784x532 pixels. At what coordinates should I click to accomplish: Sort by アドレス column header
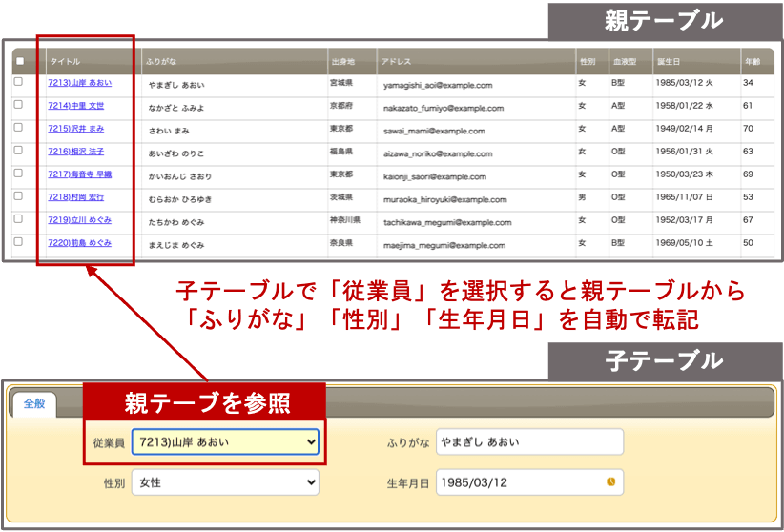pyautogui.click(x=396, y=62)
